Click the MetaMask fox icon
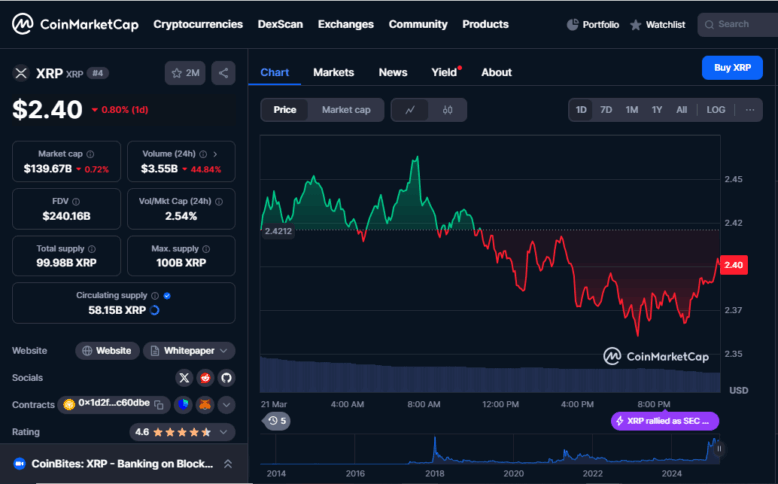This screenshot has height=484, width=778. (205, 405)
